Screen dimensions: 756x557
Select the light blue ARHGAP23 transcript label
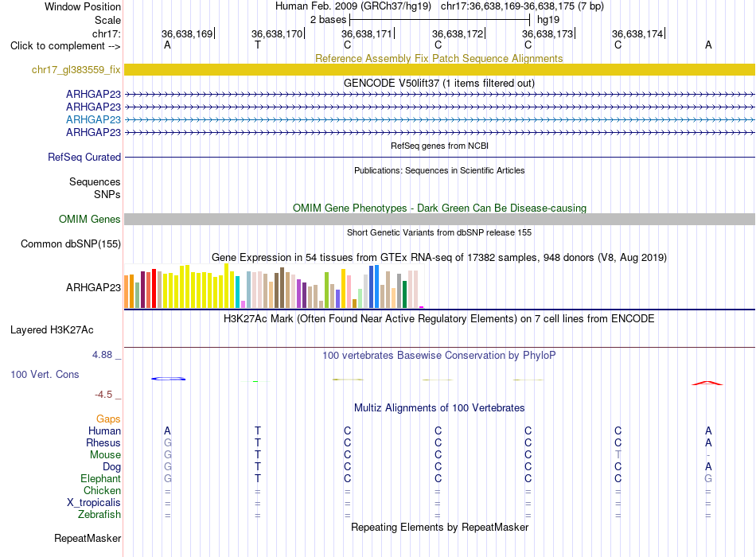tap(94, 119)
